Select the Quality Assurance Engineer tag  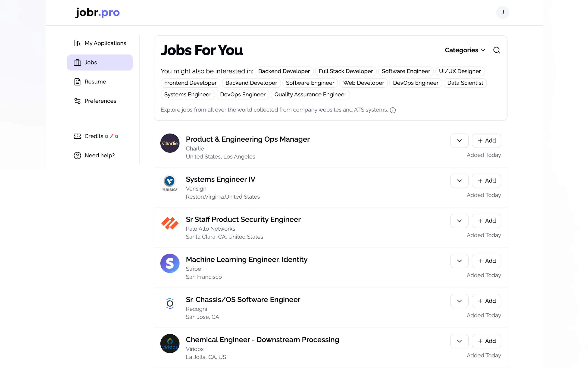click(x=310, y=95)
